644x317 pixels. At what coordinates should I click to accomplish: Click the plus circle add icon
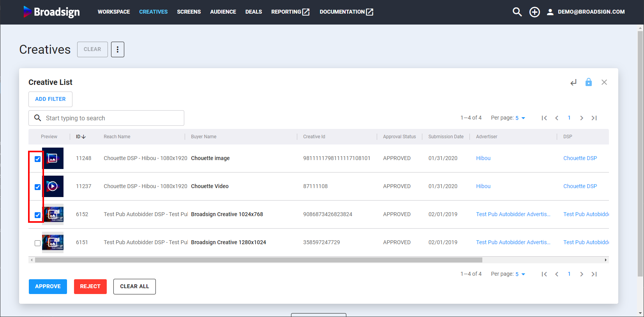(x=535, y=12)
